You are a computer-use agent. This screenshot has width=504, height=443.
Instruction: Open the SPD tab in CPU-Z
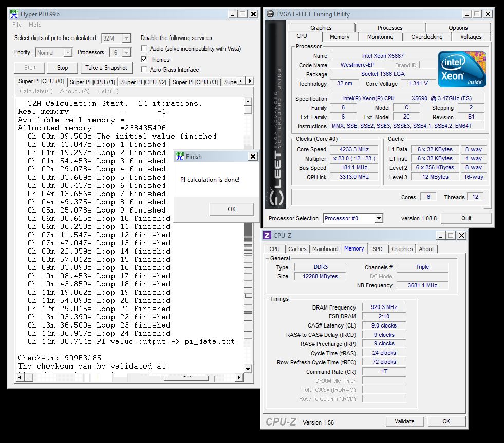(x=377, y=249)
